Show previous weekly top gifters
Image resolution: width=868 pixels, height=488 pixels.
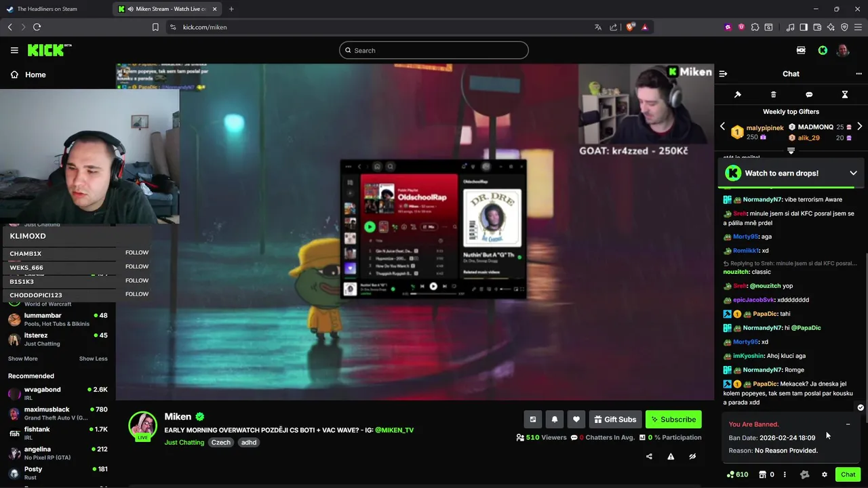(x=722, y=127)
